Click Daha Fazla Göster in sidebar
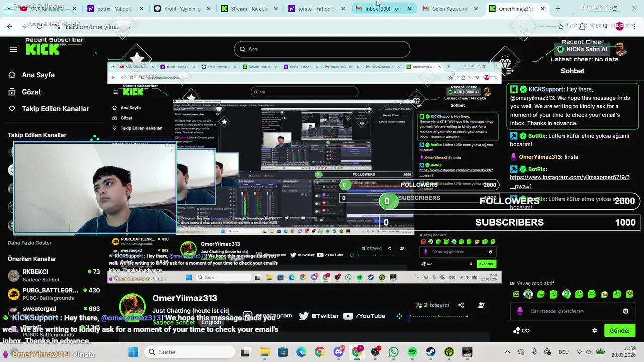The width and height of the screenshot is (644, 362). 30,243
